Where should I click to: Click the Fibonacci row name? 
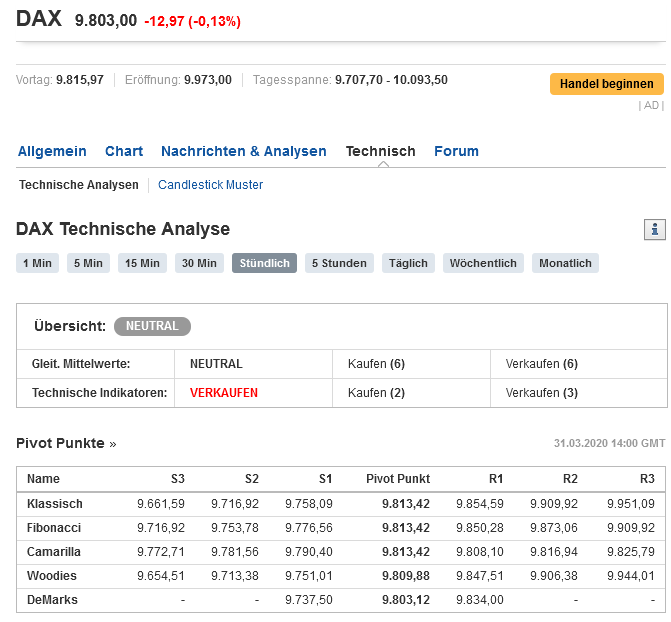[x=54, y=527]
